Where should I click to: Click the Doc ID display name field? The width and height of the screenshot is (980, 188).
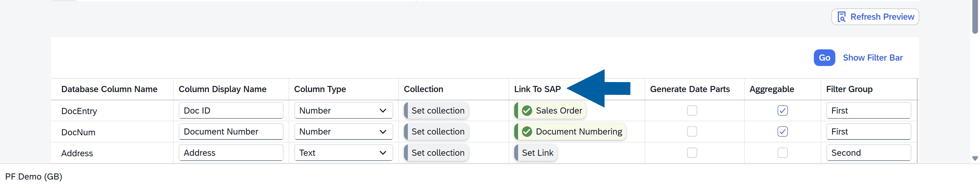coord(230,110)
